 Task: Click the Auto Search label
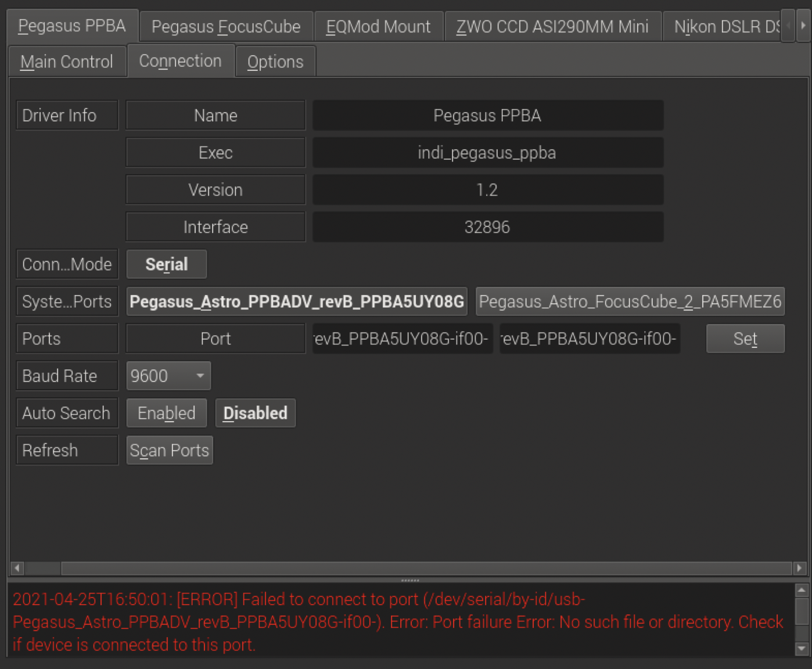click(x=67, y=413)
